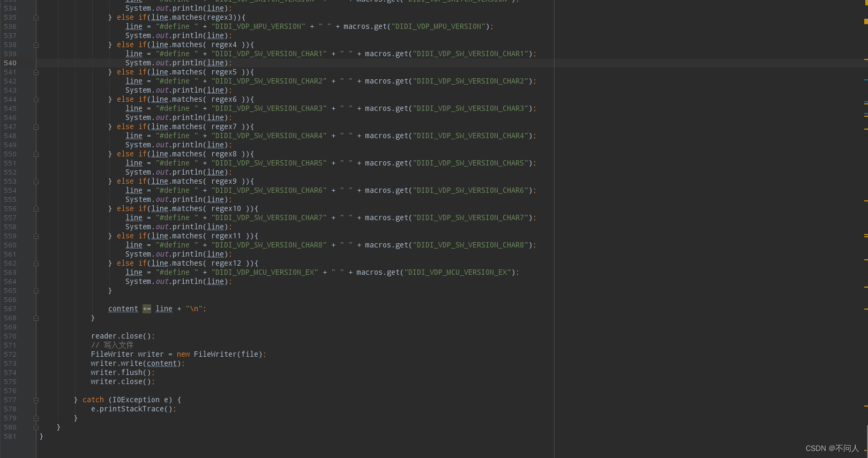868x458 pixels.
Task: Click the Chinese comment on line 571
Action: pos(112,346)
